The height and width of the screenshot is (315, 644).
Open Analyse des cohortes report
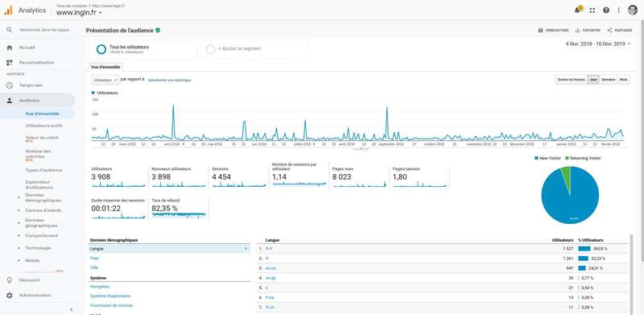38,154
